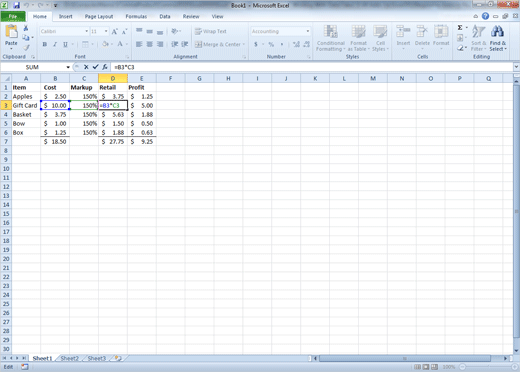Confirm formula with Enter checkmark
The width and height of the screenshot is (520, 372).
95,67
